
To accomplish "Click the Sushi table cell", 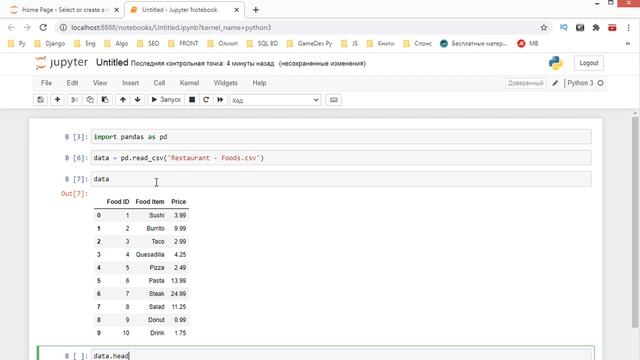I will (x=157, y=216).
